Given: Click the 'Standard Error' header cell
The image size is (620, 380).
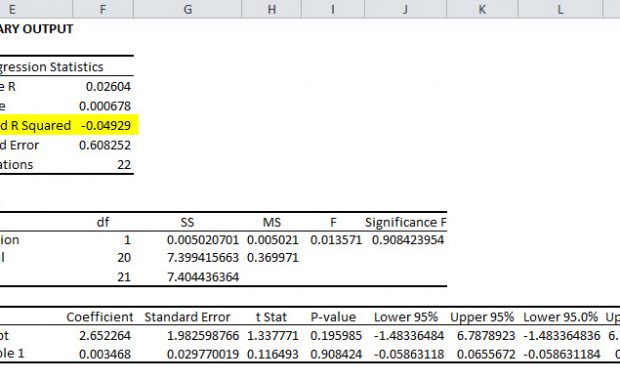Looking at the screenshot, I should [x=187, y=317].
